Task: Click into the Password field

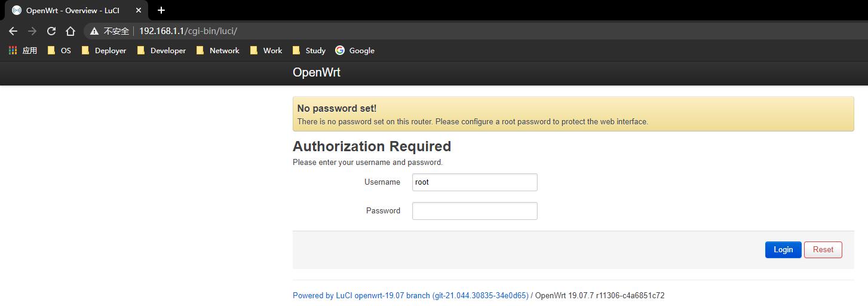Action: tap(474, 211)
